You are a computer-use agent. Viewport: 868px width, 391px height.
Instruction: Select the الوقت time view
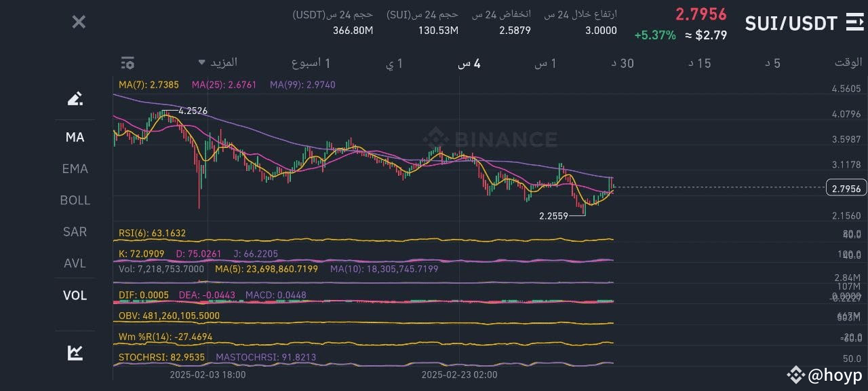848,62
